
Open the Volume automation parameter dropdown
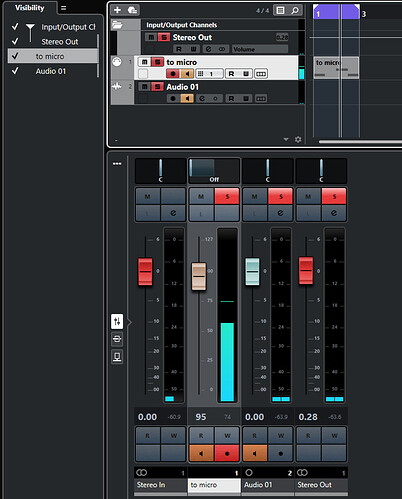tap(260, 49)
